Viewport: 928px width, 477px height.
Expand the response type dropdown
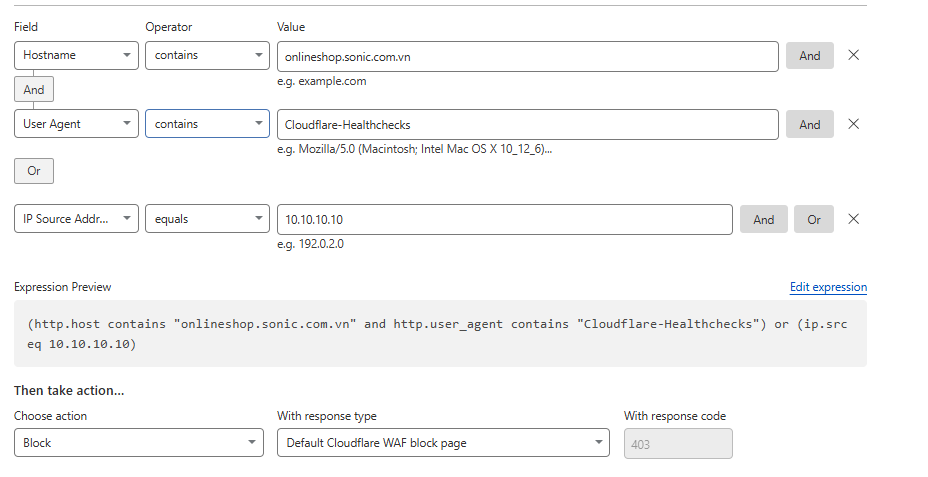click(x=442, y=443)
